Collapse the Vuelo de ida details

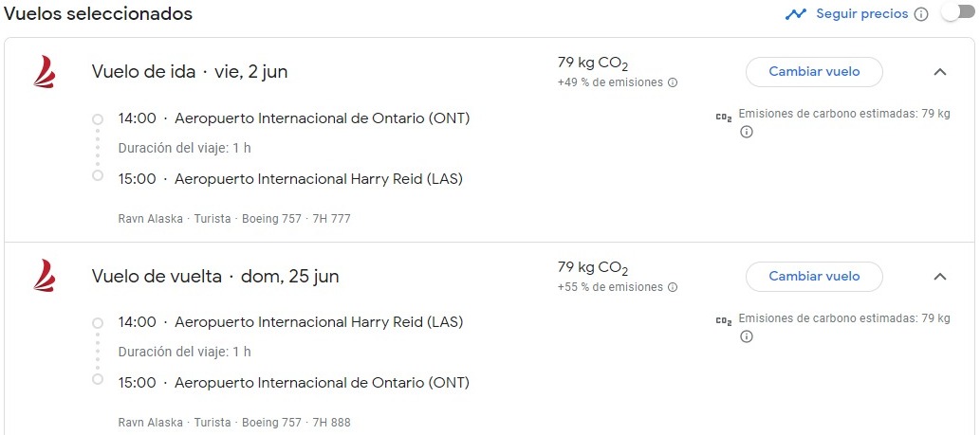pyautogui.click(x=939, y=72)
